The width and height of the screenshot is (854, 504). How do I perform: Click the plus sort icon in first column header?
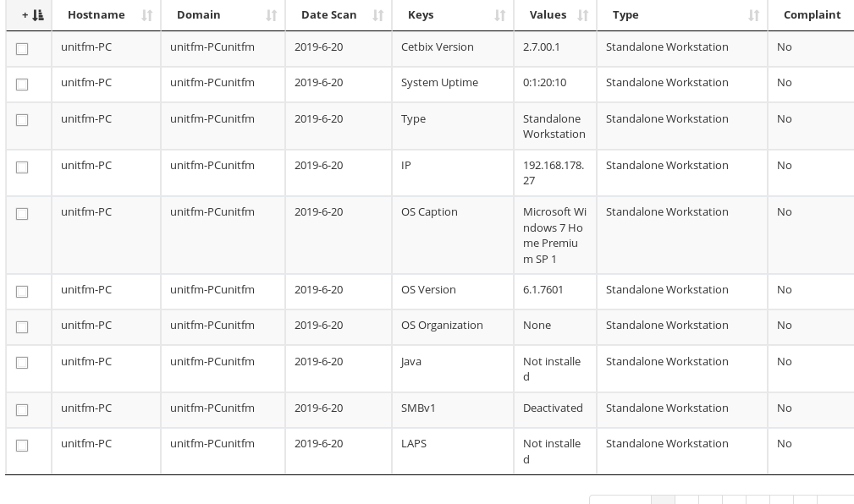[33, 15]
